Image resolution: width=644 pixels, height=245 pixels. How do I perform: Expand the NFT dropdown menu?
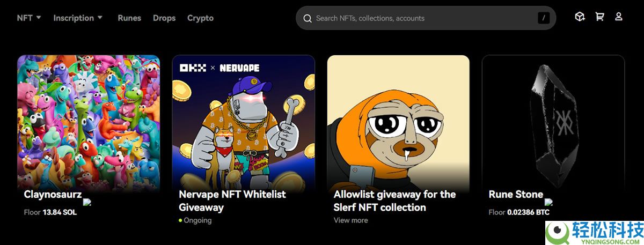(x=29, y=18)
